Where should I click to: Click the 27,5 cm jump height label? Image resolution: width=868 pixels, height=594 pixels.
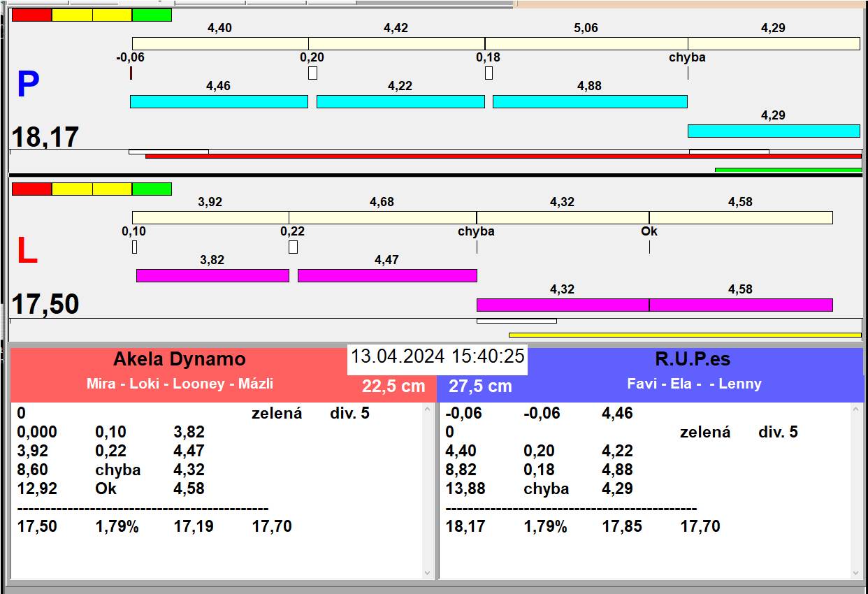tap(480, 386)
